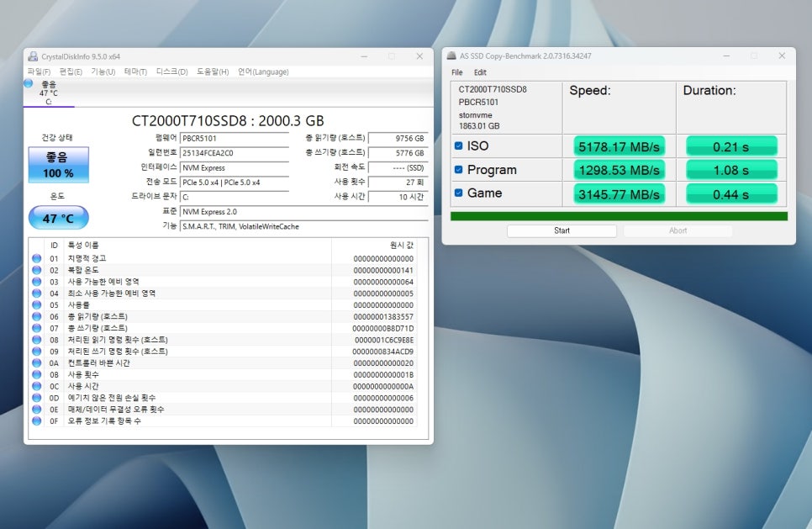Click status orb for 0A 컨트롤러 바쁜 시간

tap(37, 362)
